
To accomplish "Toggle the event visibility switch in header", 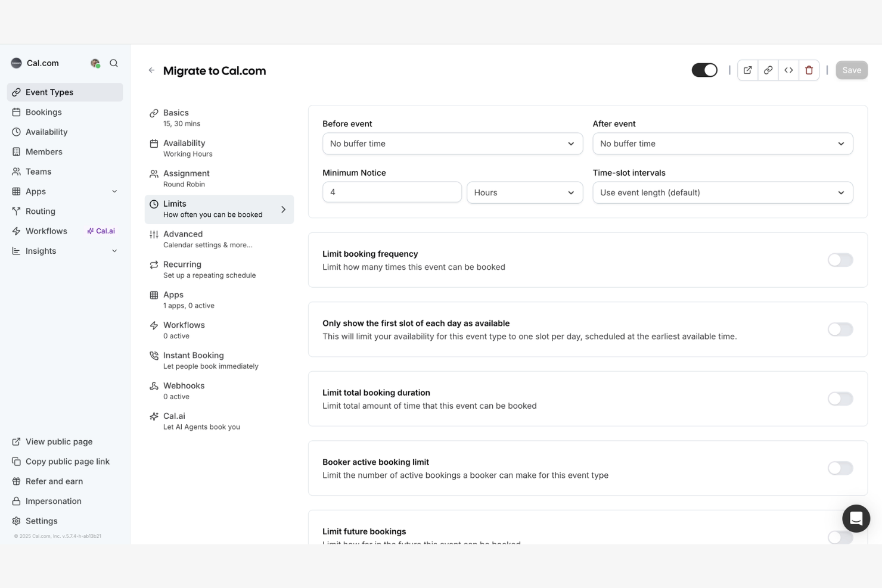I will [x=704, y=70].
